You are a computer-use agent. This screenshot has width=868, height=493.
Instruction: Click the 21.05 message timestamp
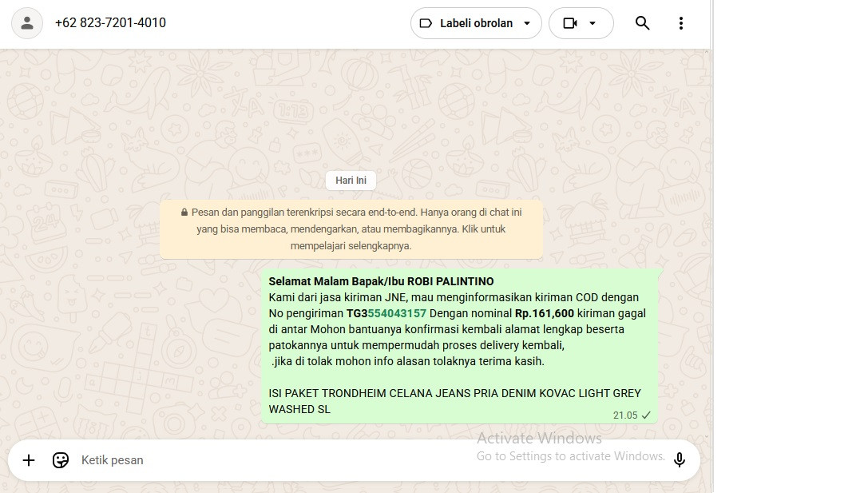tap(625, 415)
